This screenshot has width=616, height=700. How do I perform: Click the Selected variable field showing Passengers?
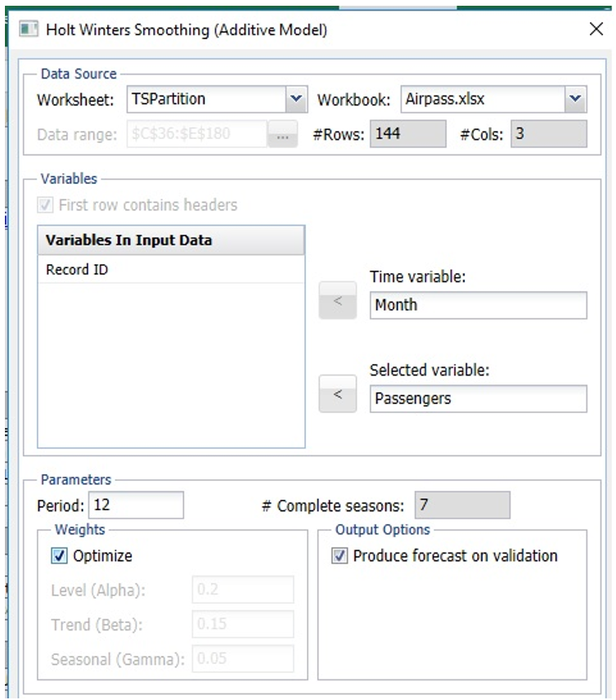point(478,398)
